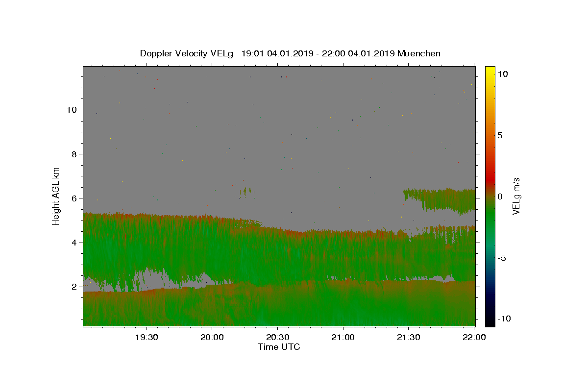
Task: Click the 21:00 time tick label
Action: [x=343, y=337]
